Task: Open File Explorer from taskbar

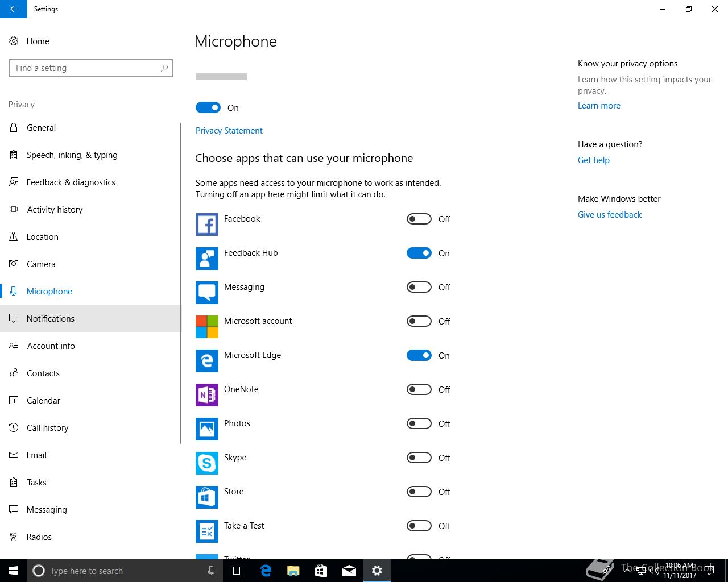Action: coord(293,571)
